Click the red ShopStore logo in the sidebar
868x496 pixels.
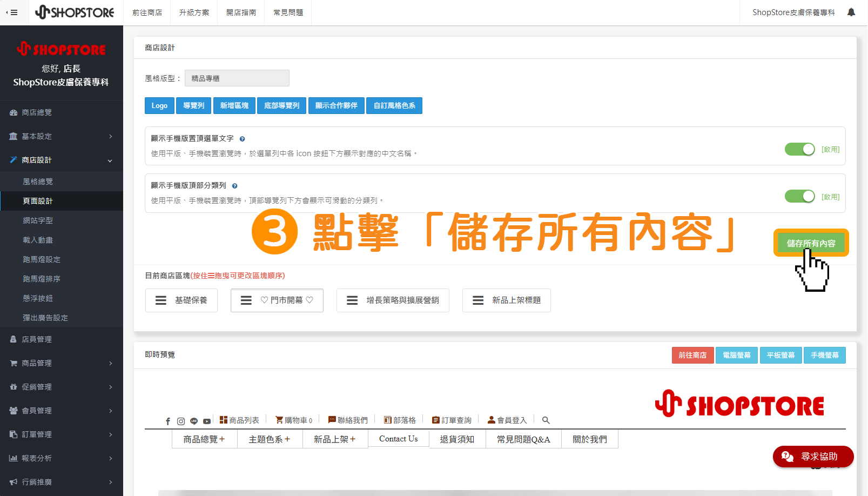(x=61, y=49)
